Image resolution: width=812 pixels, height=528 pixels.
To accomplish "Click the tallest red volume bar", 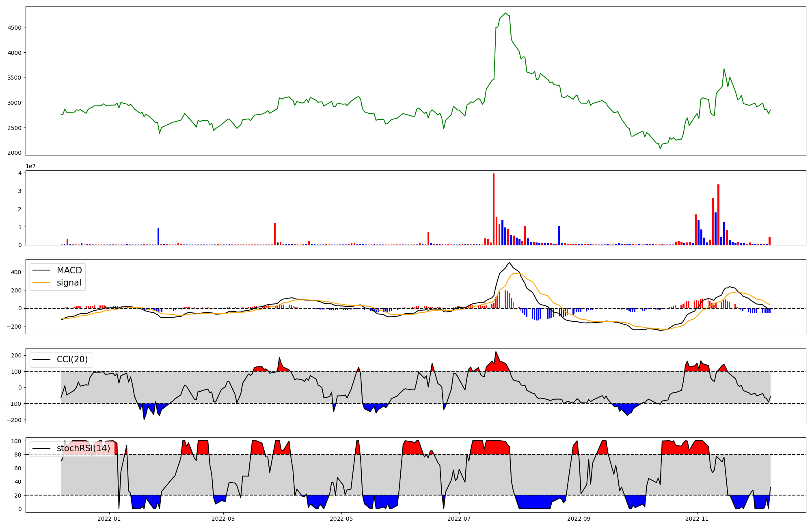I will [x=494, y=209].
